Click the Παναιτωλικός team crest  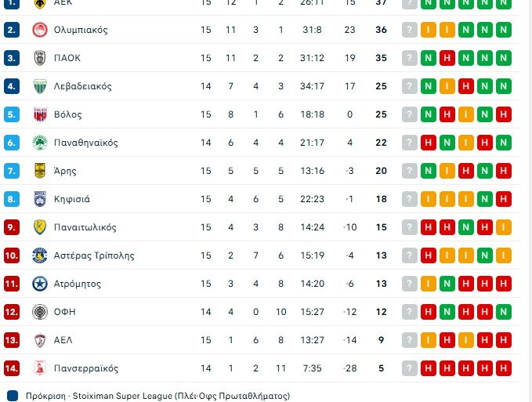pyautogui.click(x=39, y=227)
